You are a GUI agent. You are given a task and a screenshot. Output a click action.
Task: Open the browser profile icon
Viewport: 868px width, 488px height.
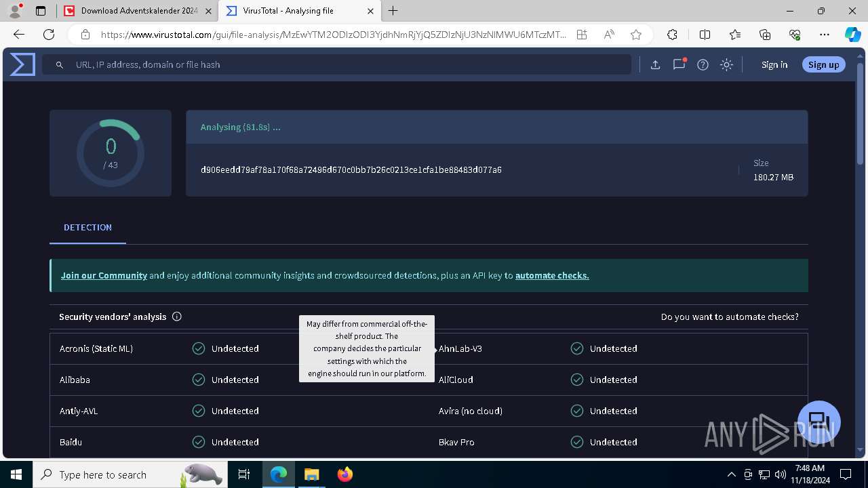15,11
